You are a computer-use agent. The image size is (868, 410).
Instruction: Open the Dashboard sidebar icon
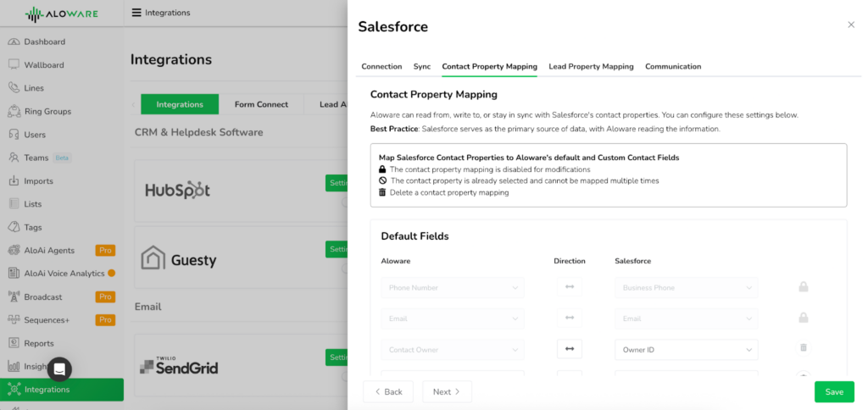click(14, 42)
